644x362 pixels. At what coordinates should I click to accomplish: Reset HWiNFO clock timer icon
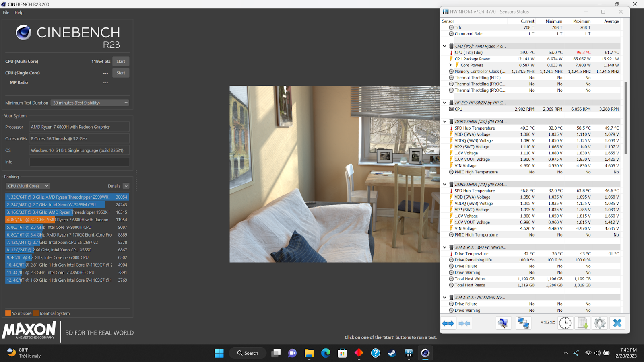(565, 323)
